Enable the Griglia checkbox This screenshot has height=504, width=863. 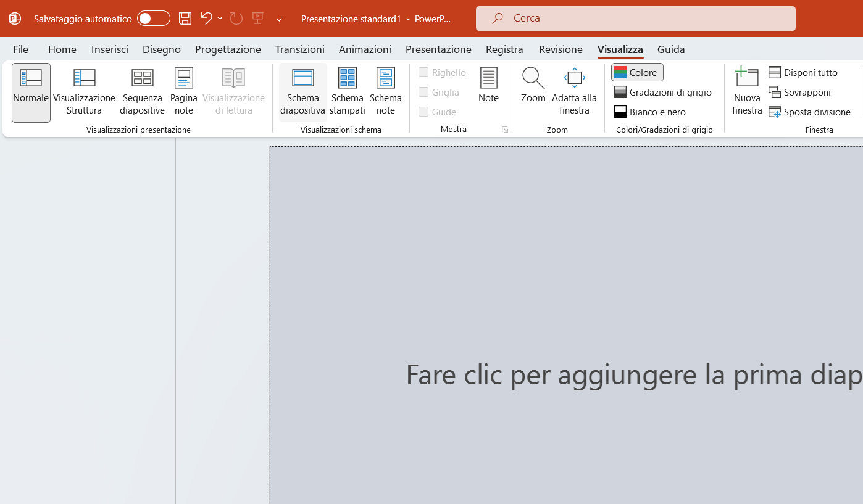(424, 92)
